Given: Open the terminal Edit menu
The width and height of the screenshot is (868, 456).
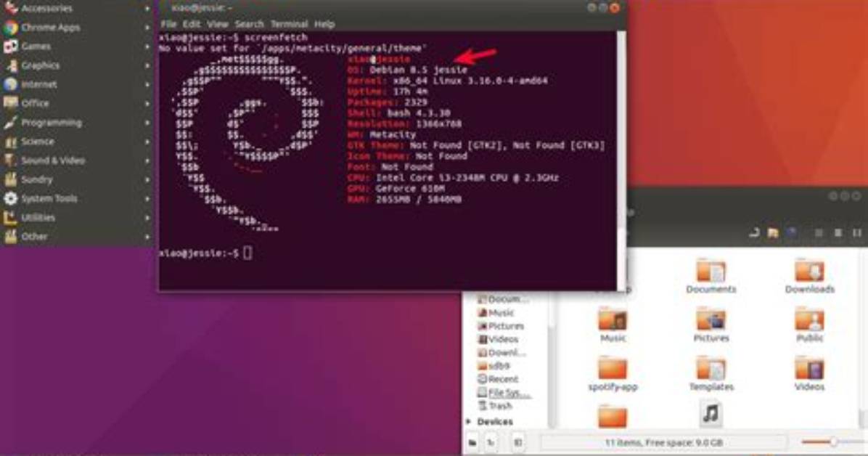Looking at the screenshot, I should [x=192, y=25].
